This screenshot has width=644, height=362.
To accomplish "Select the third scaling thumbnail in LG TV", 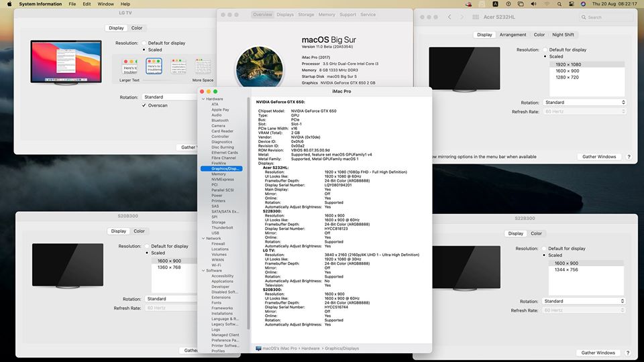I will click(x=178, y=66).
